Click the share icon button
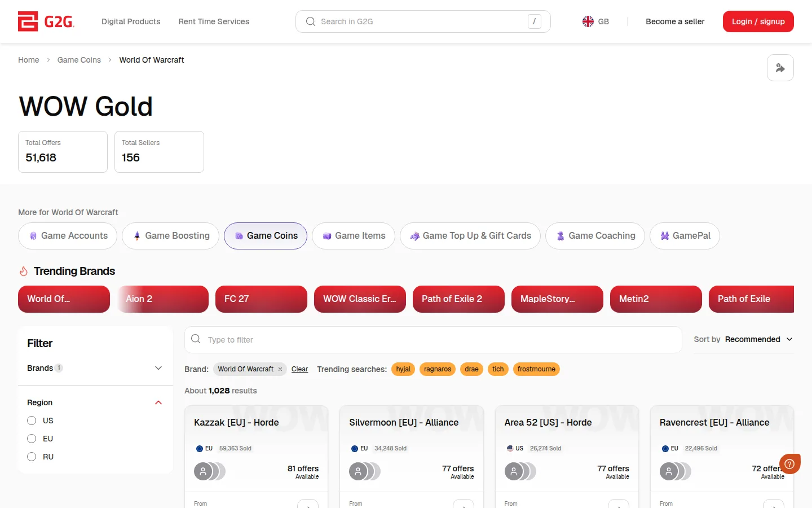812x508 pixels. [x=780, y=68]
